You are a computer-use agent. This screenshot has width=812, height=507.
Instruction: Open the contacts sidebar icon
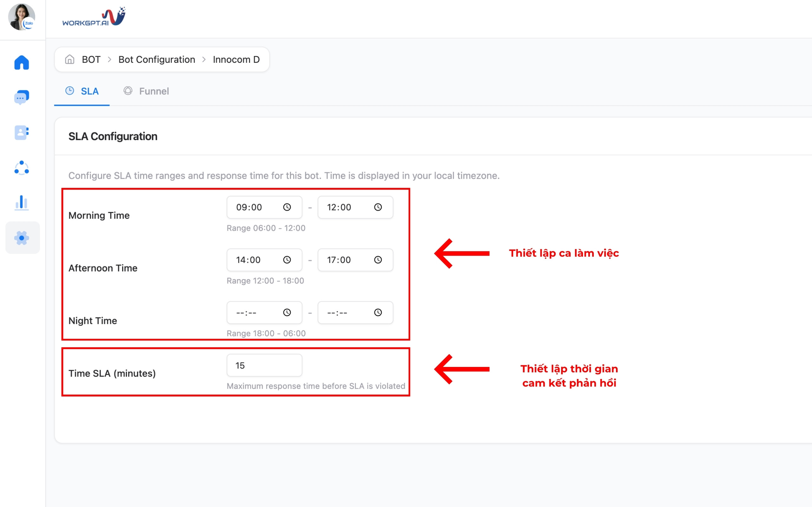tap(22, 132)
